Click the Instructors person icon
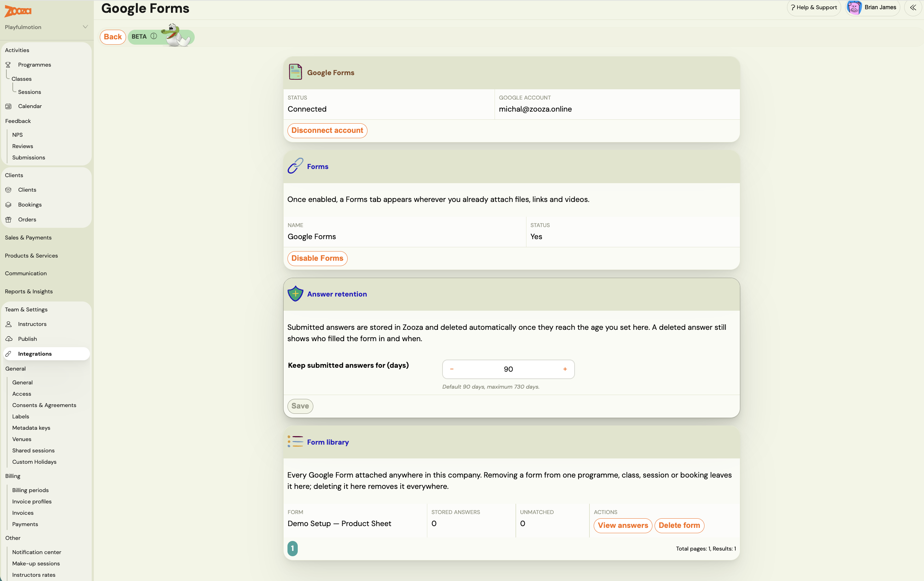This screenshot has width=924, height=581. 8,324
